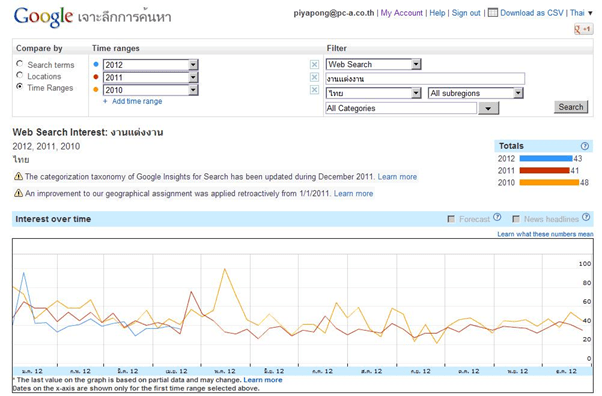Click the Search button
Screen dimensions: 602x396
tap(571, 107)
